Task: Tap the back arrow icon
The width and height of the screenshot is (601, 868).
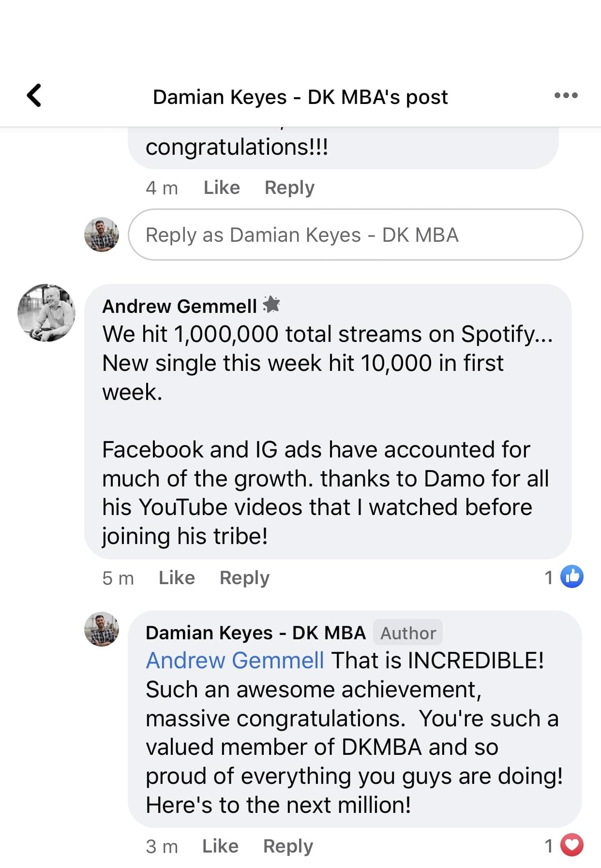Action: [x=34, y=95]
